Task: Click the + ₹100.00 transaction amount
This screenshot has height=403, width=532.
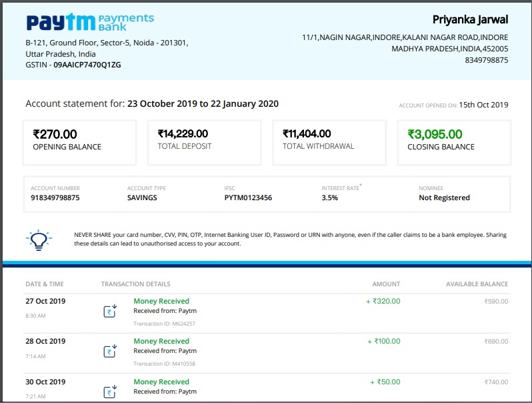Action: (384, 341)
